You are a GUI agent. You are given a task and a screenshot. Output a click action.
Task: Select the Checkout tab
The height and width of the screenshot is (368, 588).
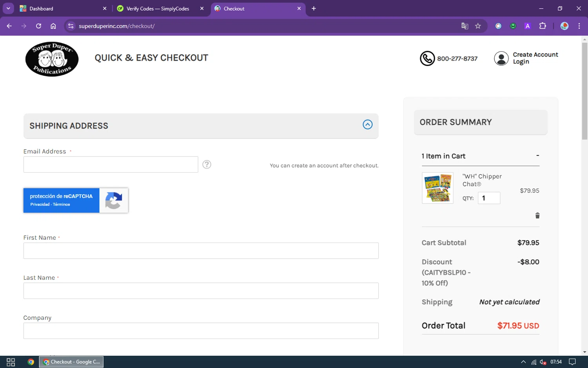click(258, 8)
